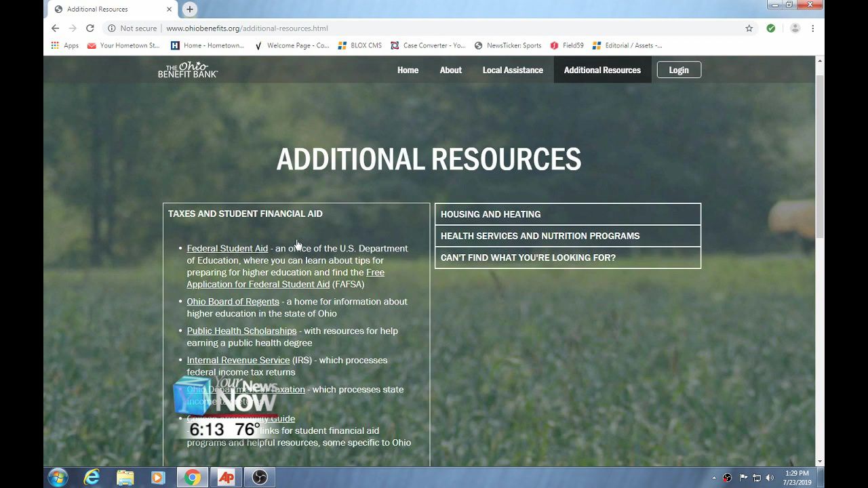Launch Internet Explorer from the taskbar
This screenshot has width=868, height=488.
[92, 477]
